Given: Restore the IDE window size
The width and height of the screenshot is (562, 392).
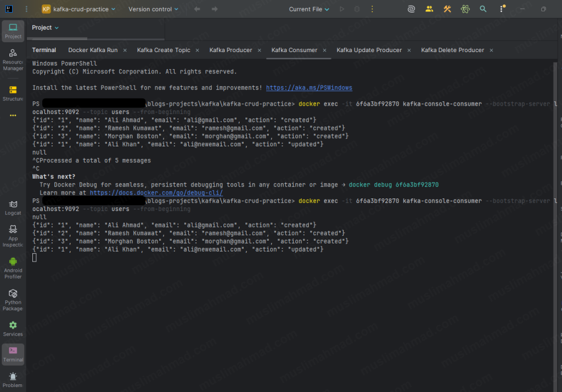Looking at the screenshot, I should (x=543, y=9).
